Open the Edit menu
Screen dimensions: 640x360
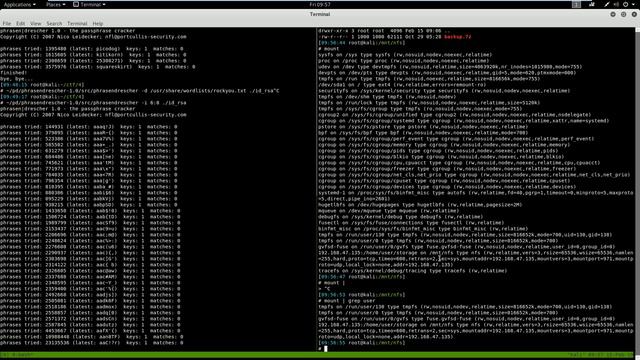[20, 24]
